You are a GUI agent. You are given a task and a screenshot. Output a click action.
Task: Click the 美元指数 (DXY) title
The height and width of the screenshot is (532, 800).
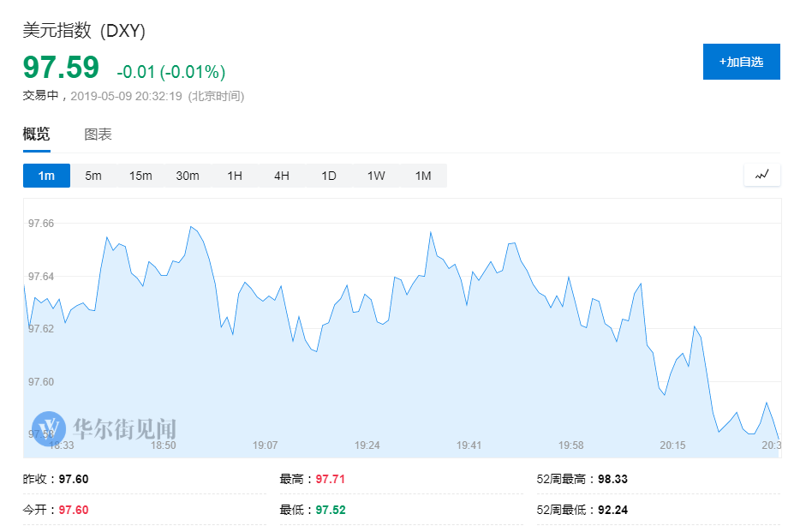pyautogui.click(x=84, y=31)
